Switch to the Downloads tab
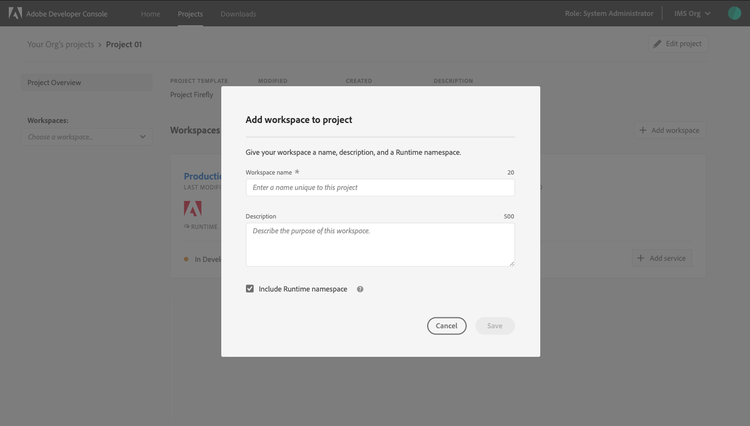This screenshot has height=426, width=750. pos(238,14)
